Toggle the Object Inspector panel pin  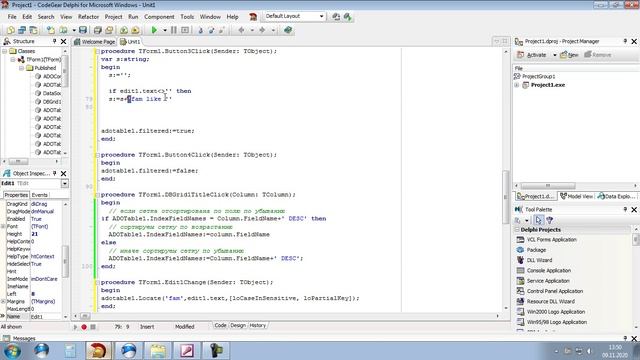(x=54, y=173)
